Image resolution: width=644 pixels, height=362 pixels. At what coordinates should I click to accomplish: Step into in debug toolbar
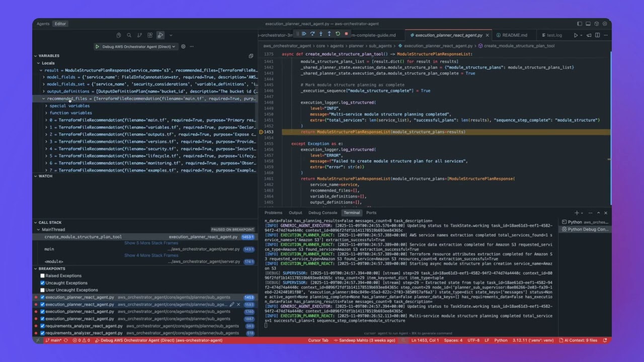(320, 34)
